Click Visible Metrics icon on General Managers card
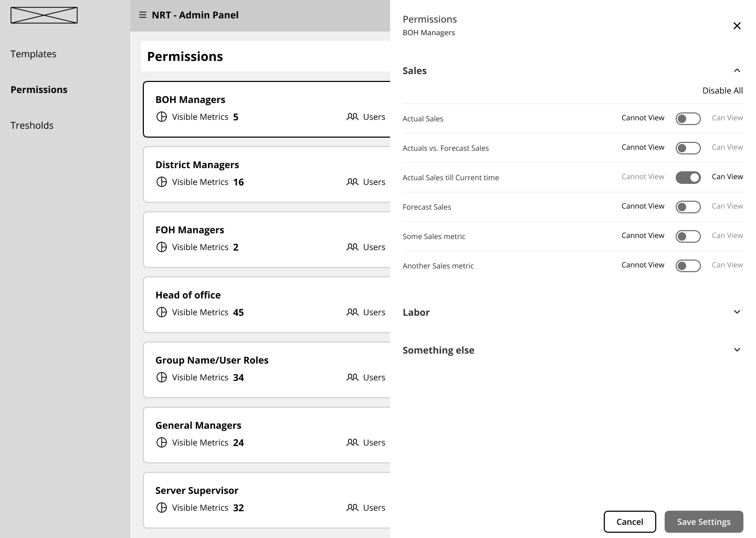The image size is (756, 538). (162, 442)
